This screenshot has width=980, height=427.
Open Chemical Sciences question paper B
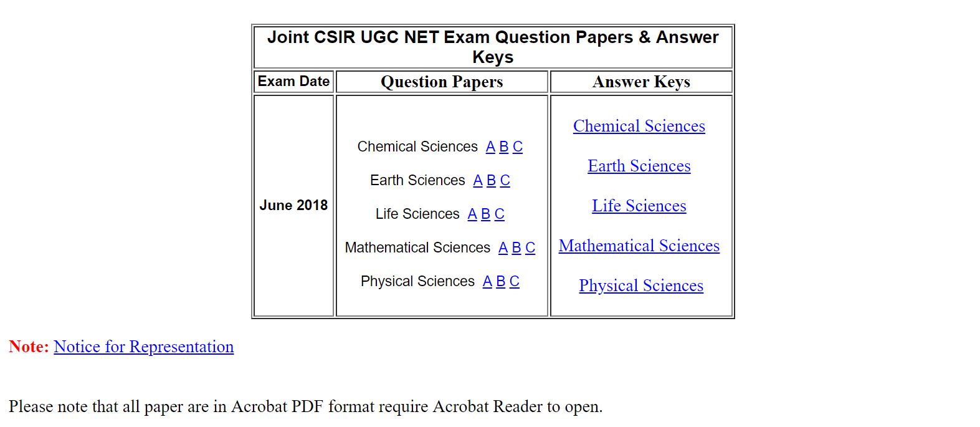tap(504, 147)
